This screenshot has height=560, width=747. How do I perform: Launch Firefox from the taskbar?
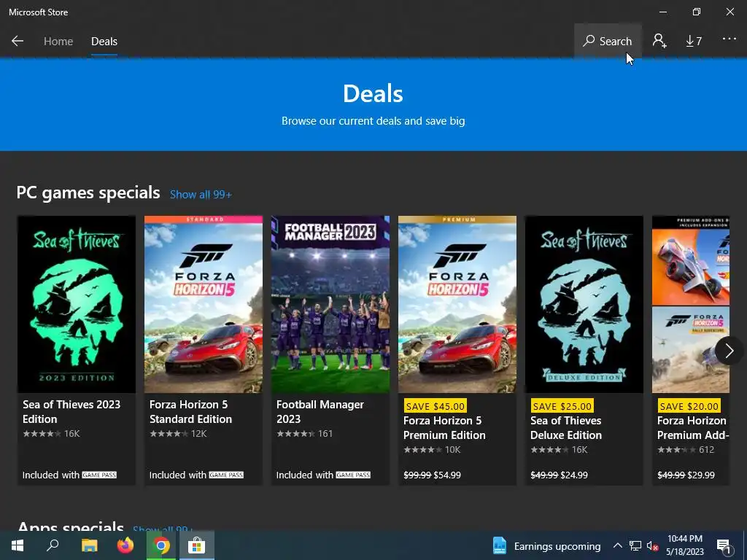point(125,545)
